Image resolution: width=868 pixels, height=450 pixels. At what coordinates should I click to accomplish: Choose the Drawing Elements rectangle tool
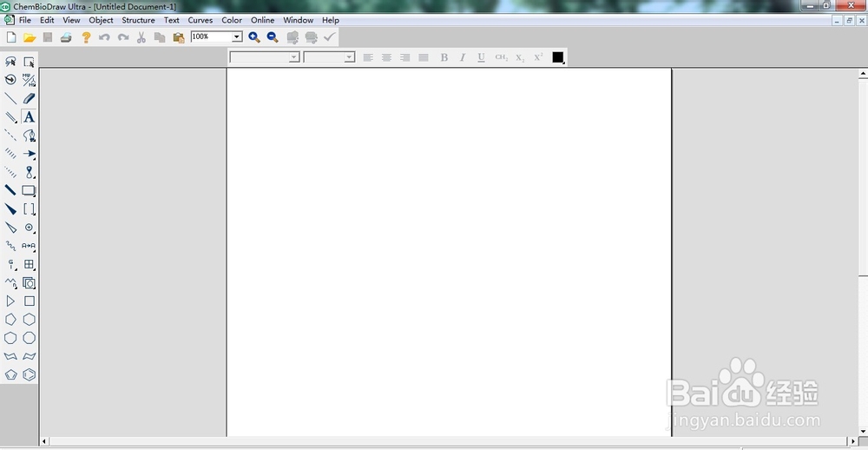29,190
